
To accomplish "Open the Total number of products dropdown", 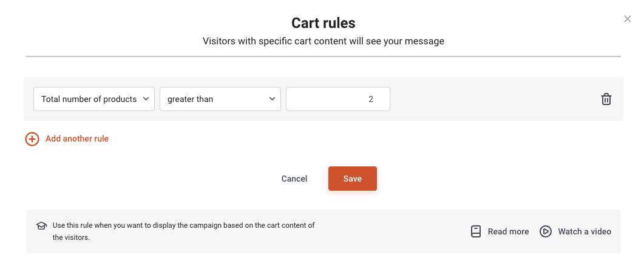I will (94, 99).
